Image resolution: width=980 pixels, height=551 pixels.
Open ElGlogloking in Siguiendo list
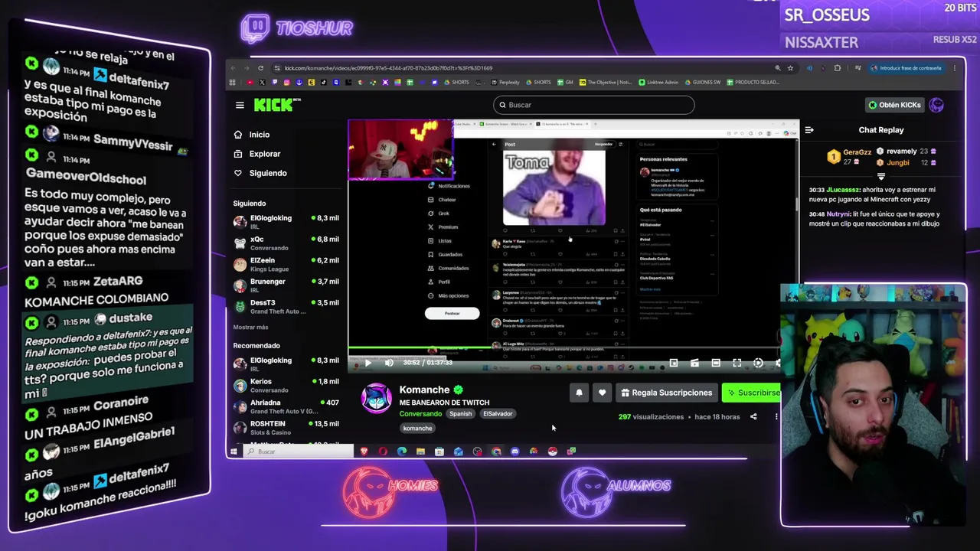(286, 222)
